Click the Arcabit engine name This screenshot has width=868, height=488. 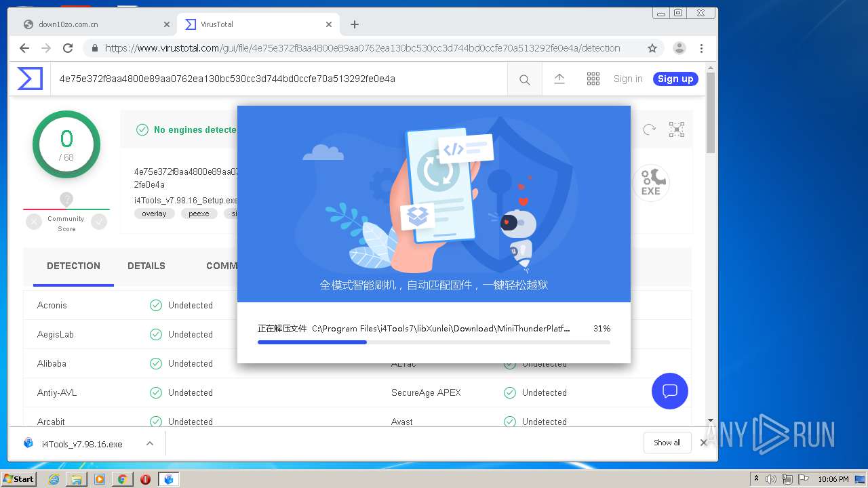51,422
